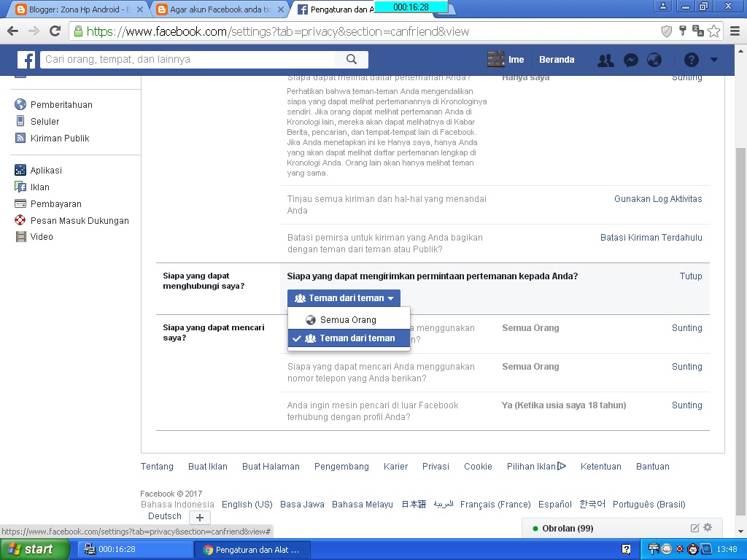Expand the account menu arrow
Screen dimensions: 747x560
pyautogui.click(x=713, y=60)
